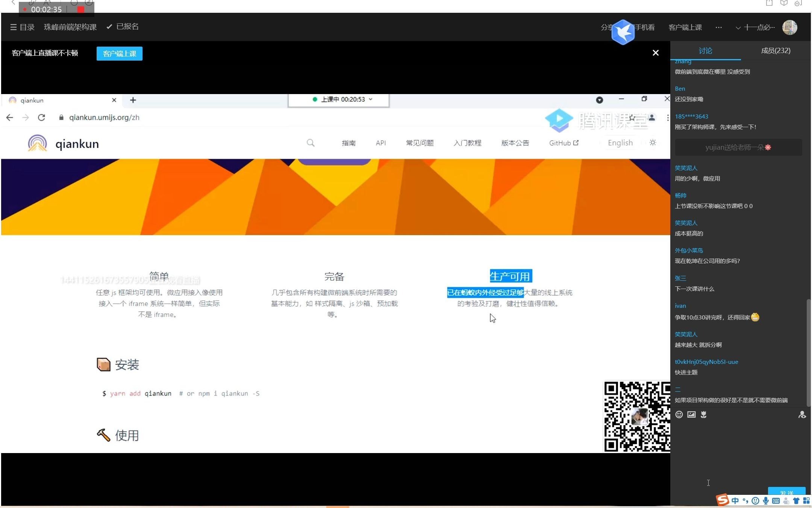This screenshot has height=508, width=812.
Task: Click the 生产可用 highlighted heading
Action: pos(511,277)
